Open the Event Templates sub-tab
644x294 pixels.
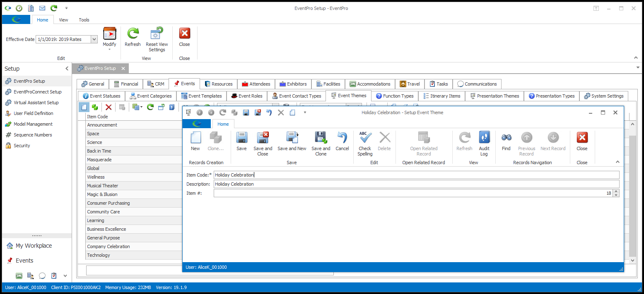click(x=201, y=96)
